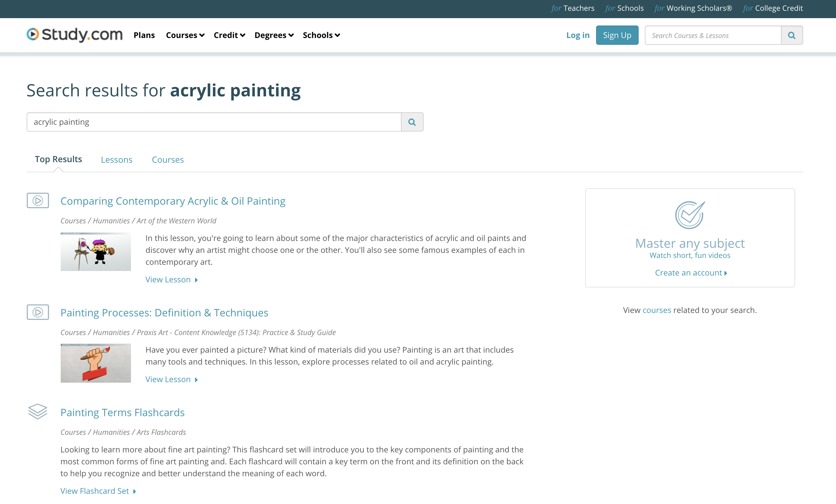The height and width of the screenshot is (504, 836).
Task: Click the search icon beside acrylic painting query
Action: [412, 122]
